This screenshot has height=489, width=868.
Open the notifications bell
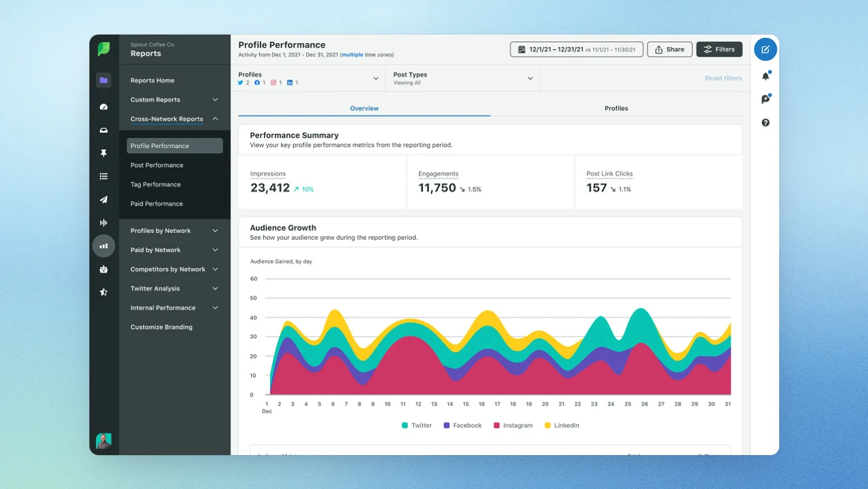(766, 76)
